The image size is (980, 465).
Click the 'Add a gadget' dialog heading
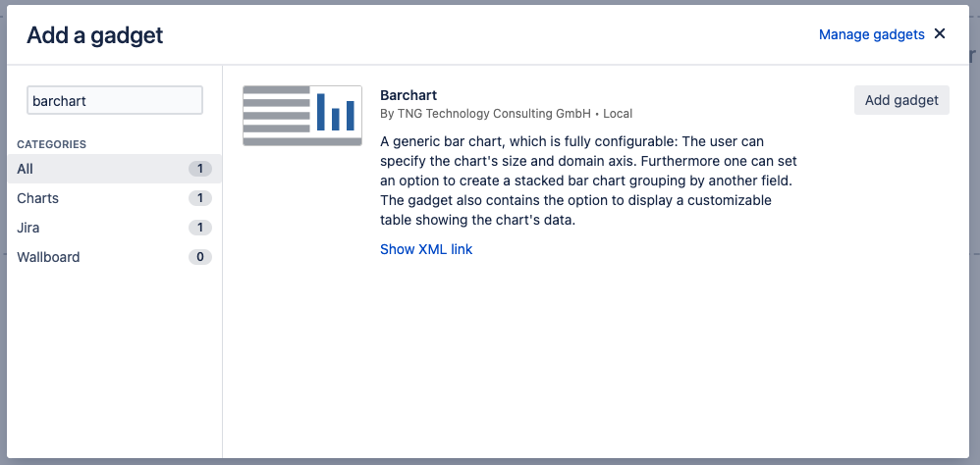(x=94, y=36)
